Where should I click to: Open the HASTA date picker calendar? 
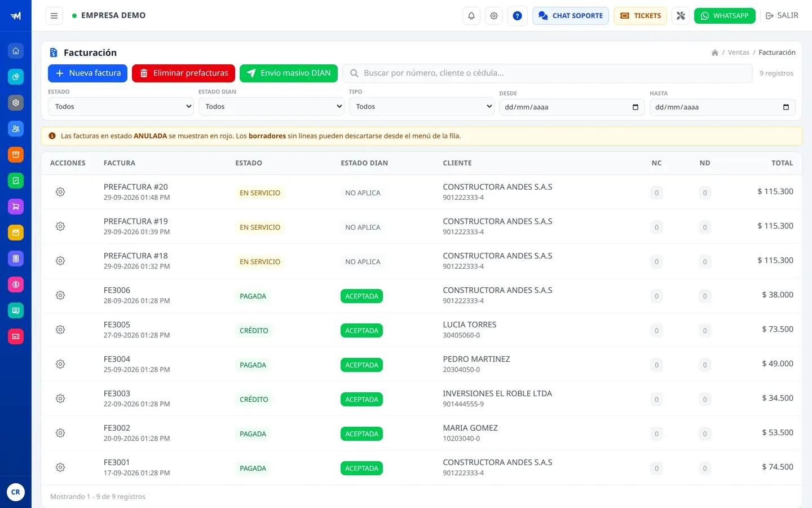(x=786, y=107)
